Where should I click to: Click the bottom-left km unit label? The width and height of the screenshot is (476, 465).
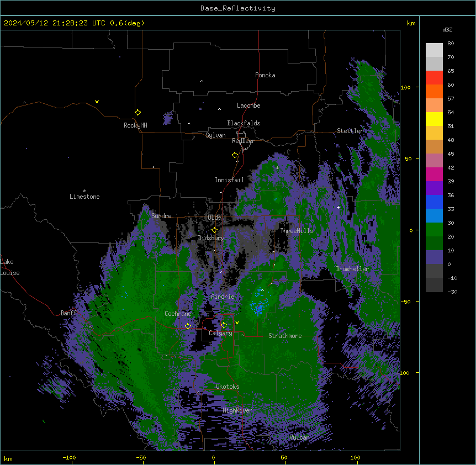(8, 458)
